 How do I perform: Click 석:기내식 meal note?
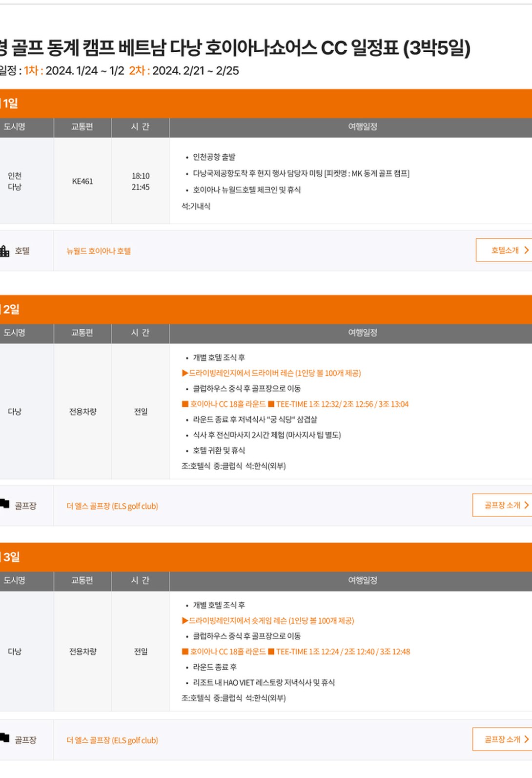click(196, 206)
